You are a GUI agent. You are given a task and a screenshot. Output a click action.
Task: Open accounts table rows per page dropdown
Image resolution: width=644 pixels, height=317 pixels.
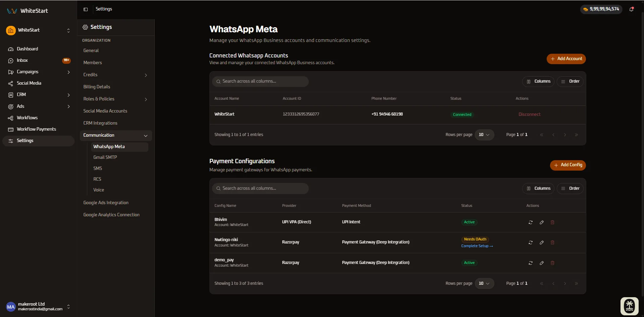point(484,135)
